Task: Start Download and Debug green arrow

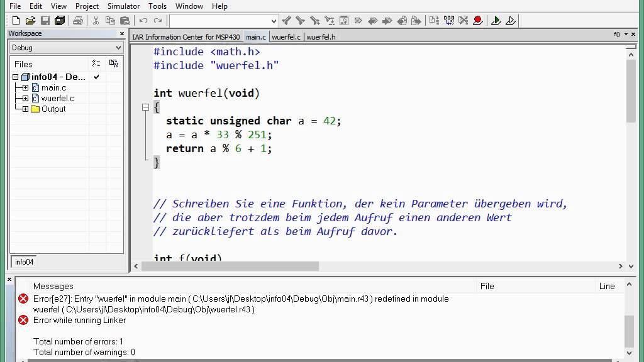Action: pyautogui.click(x=496, y=21)
